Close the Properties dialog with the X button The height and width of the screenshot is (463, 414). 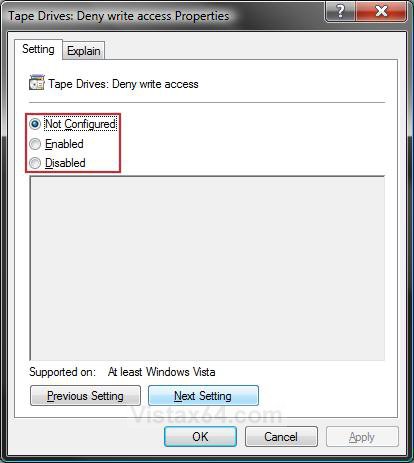click(381, 11)
